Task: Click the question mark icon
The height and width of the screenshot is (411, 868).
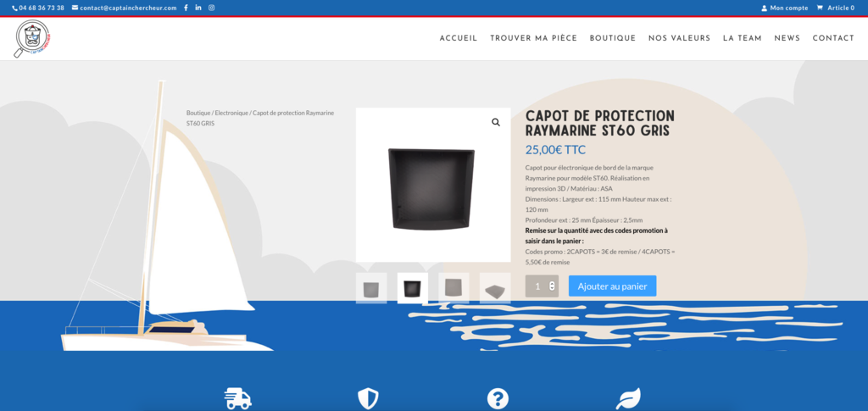Action: [x=498, y=398]
